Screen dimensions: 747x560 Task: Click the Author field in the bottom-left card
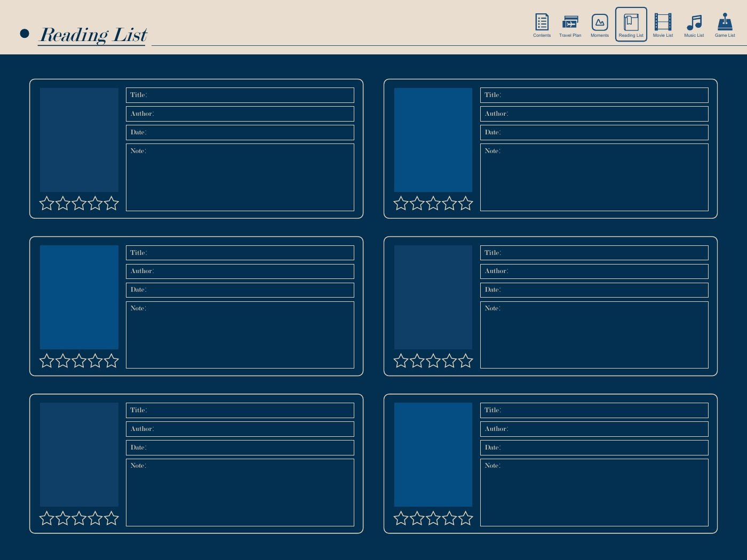[240, 429]
